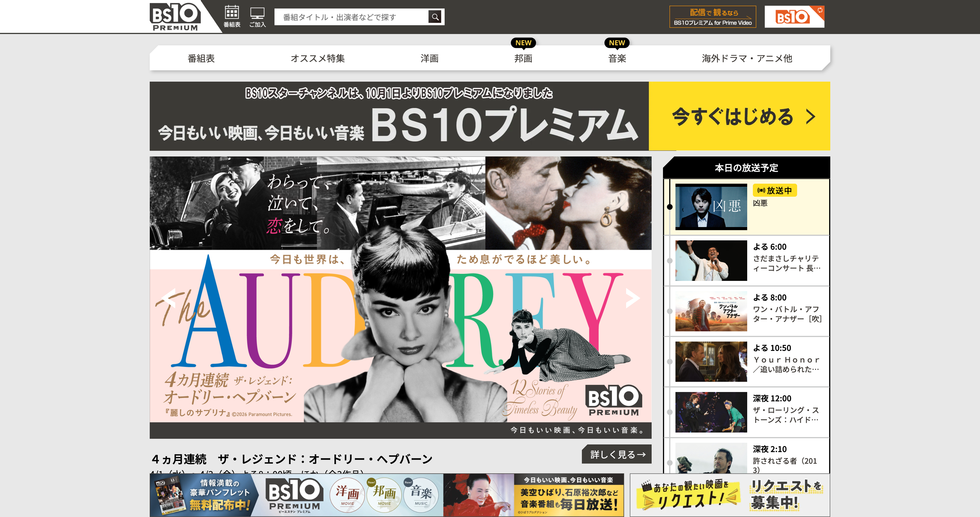Focus the program title search field
The width and height of the screenshot is (980, 517).
pos(352,17)
